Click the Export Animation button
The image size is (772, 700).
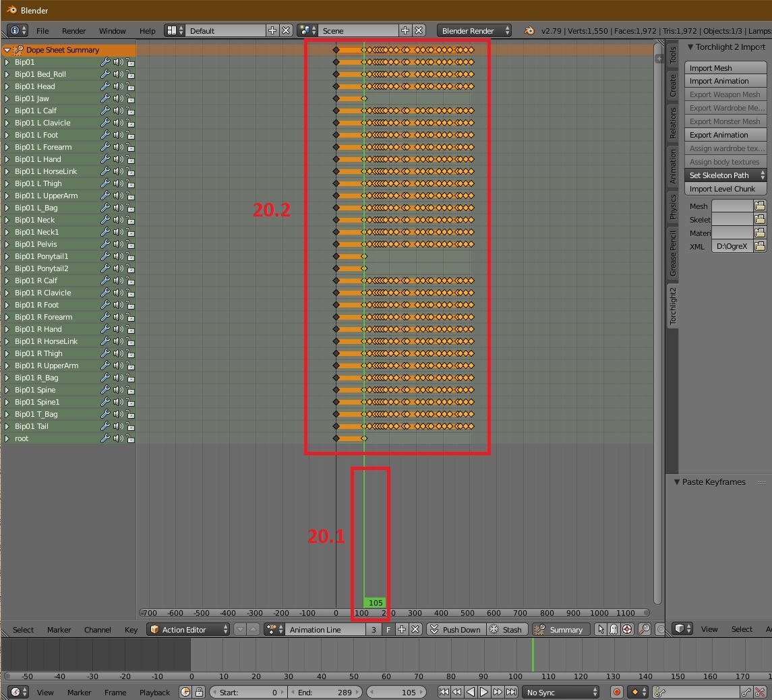coord(725,135)
